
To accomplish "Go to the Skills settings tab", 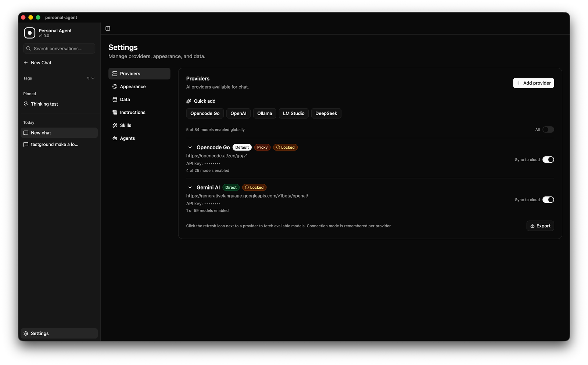I will [139, 125].
